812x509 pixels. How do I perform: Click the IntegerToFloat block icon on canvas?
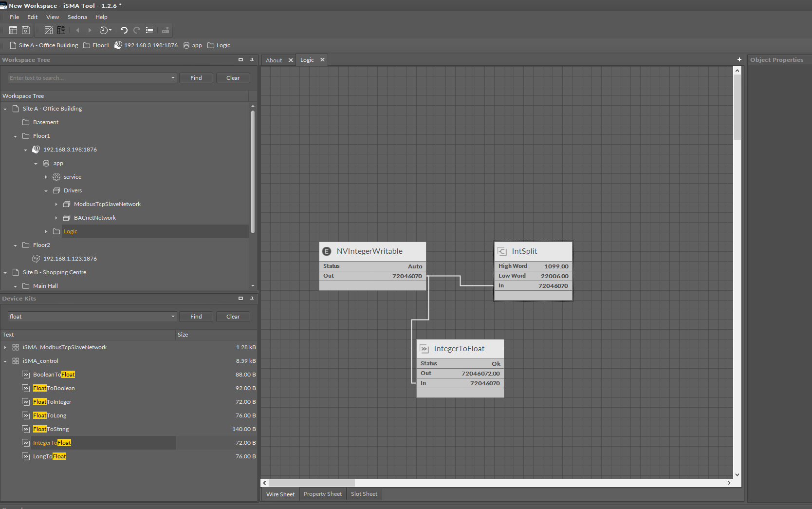[x=424, y=349]
